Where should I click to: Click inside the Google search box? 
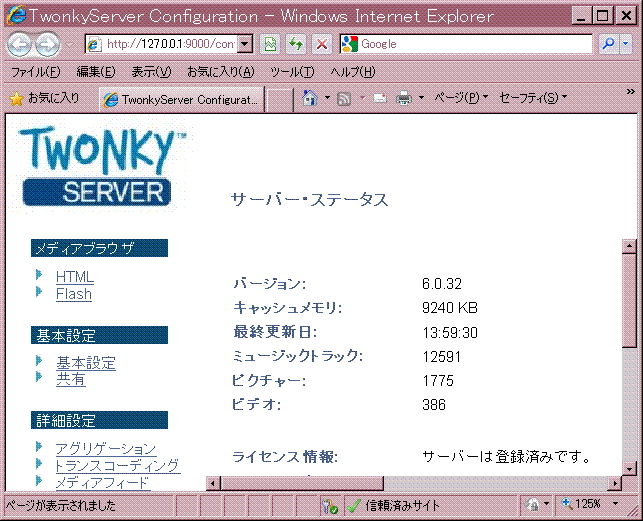pyautogui.click(x=470, y=44)
